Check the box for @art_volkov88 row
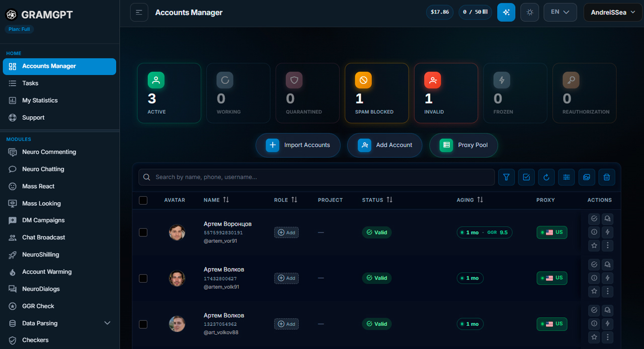This screenshot has height=349, width=644. 143,324
